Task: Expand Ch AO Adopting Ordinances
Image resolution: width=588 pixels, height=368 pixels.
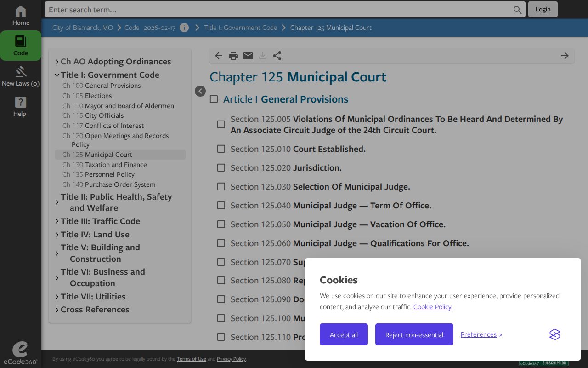Action: tap(57, 62)
